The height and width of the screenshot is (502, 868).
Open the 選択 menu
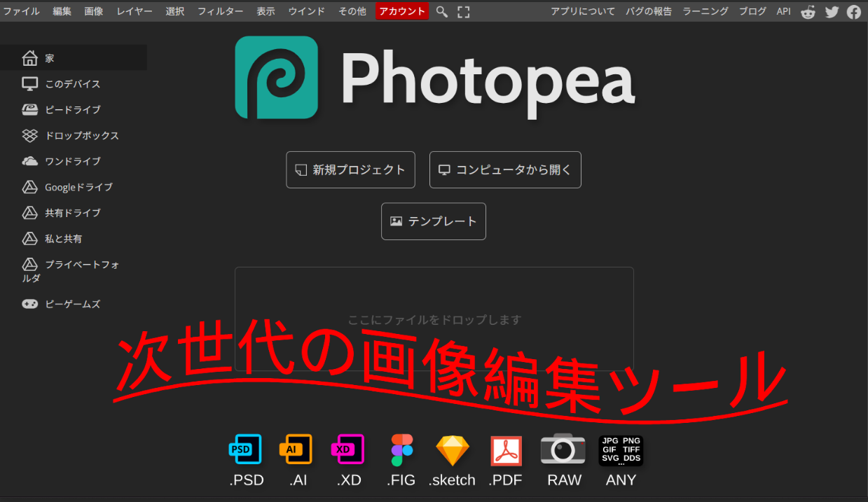point(175,11)
